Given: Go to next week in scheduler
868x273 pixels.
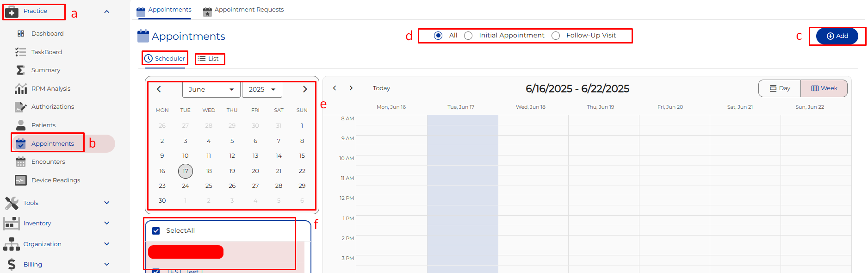Looking at the screenshot, I should click(351, 88).
